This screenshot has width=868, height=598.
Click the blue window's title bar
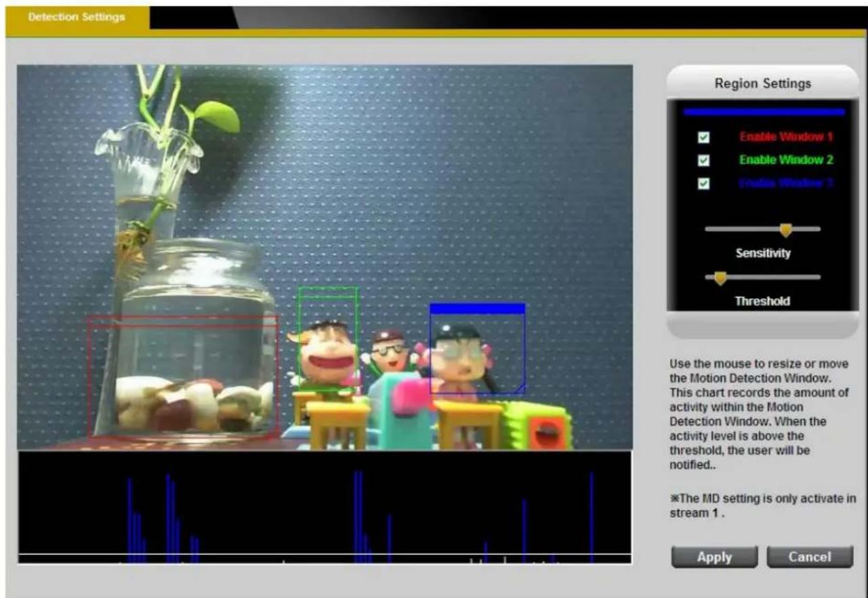[477, 308]
